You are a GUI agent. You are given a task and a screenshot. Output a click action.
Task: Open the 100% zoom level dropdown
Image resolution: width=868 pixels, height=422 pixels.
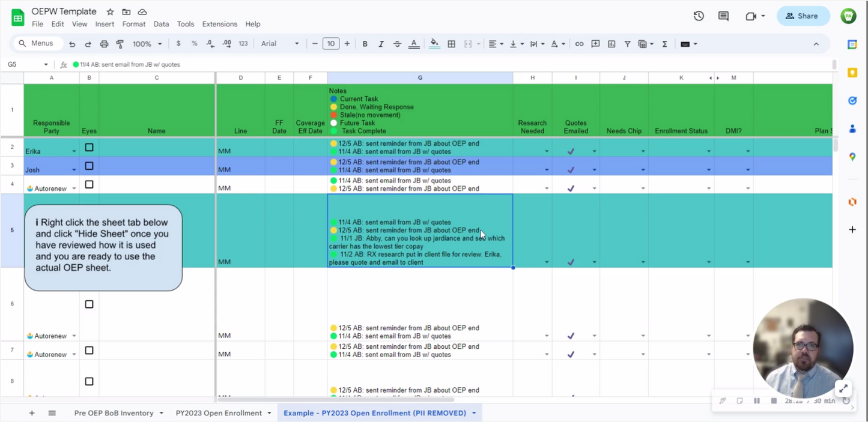(147, 44)
